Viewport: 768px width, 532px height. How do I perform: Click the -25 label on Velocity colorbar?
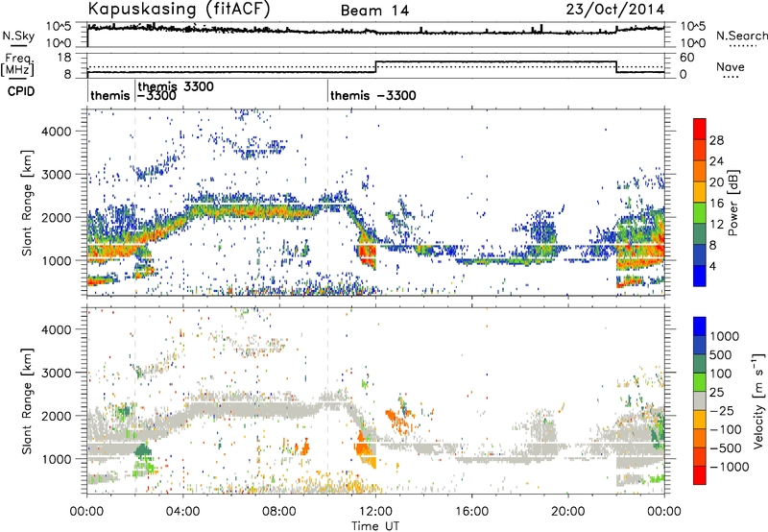click(725, 410)
